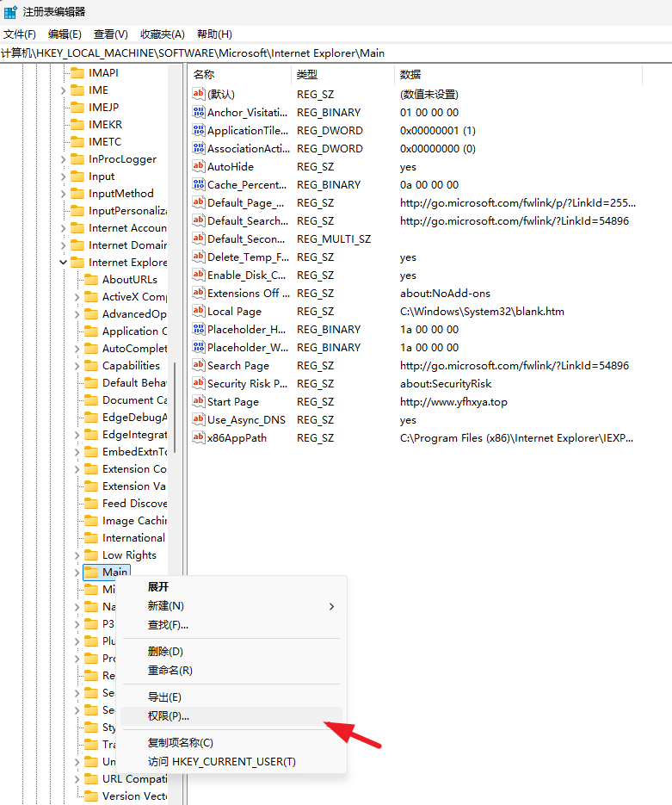Click the 名称 column header

click(x=239, y=74)
